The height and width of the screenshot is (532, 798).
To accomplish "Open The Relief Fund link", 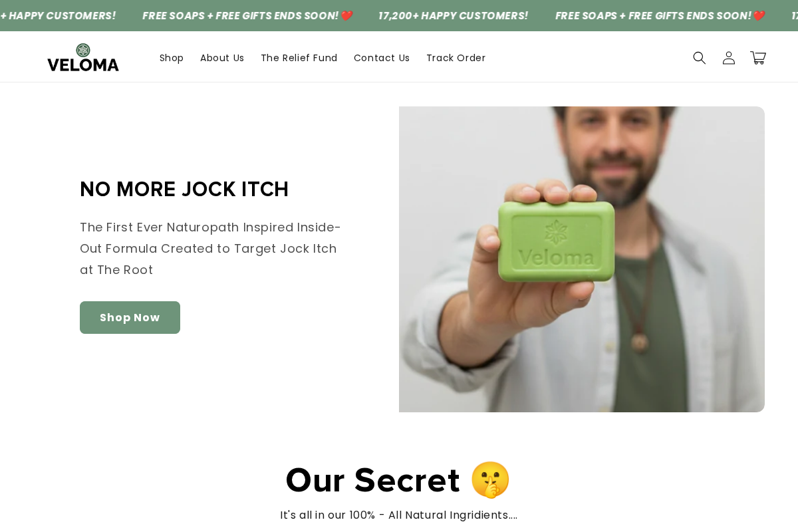I will (x=299, y=58).
